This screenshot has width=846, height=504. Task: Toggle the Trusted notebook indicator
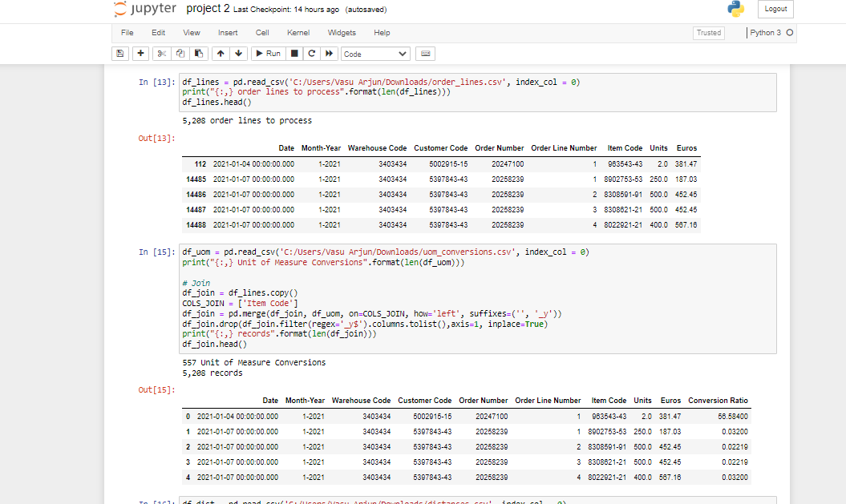click(708, 33)
